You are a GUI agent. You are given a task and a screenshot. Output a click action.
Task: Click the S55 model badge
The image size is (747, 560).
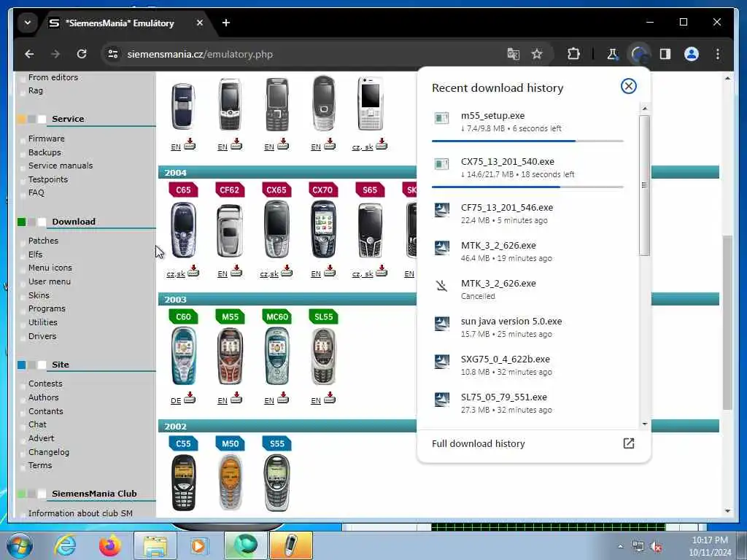pos(276,444)
